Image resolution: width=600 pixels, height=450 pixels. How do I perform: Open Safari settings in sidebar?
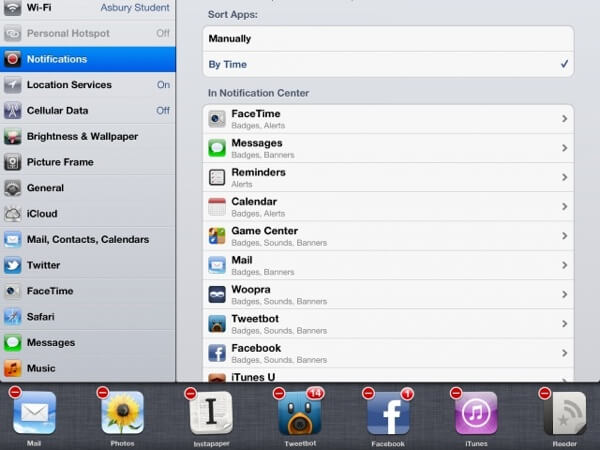[x=88, y=317]
